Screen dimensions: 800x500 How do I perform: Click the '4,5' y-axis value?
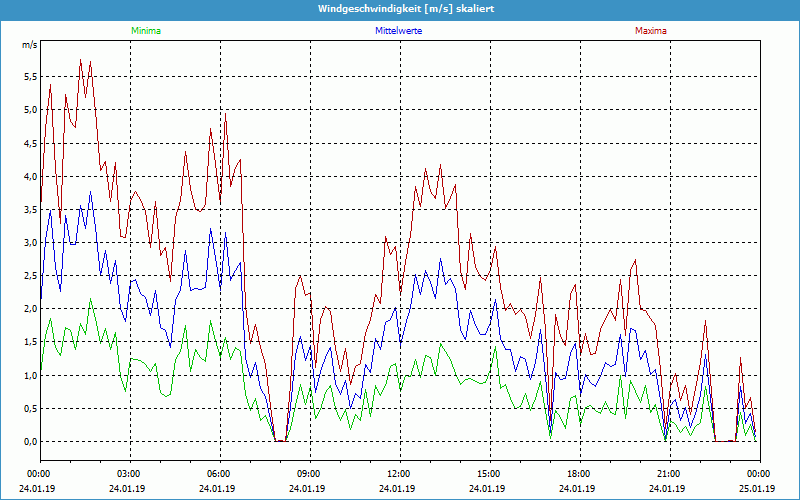pyautogui.click(x=31, y=143)
